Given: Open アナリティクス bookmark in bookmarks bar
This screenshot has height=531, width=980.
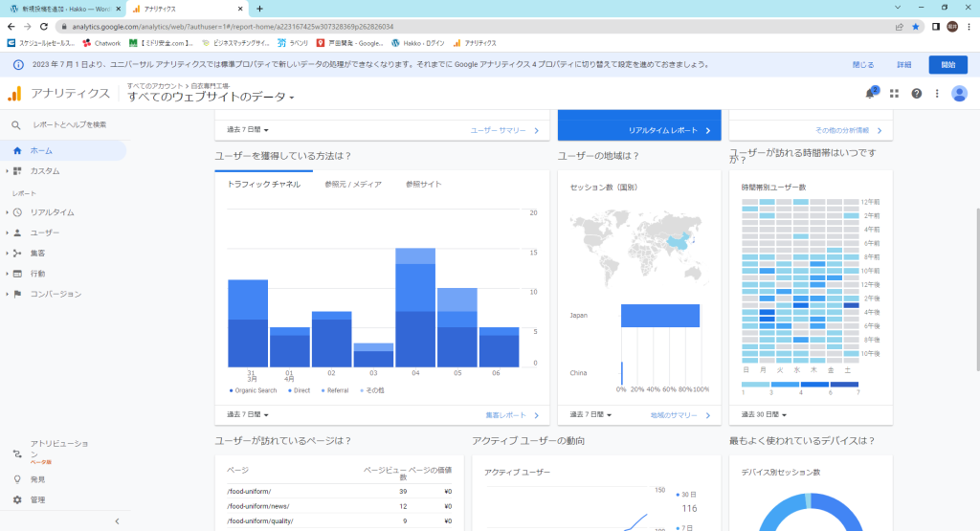Looking at the screenshot, I should [x=475, y=43].
